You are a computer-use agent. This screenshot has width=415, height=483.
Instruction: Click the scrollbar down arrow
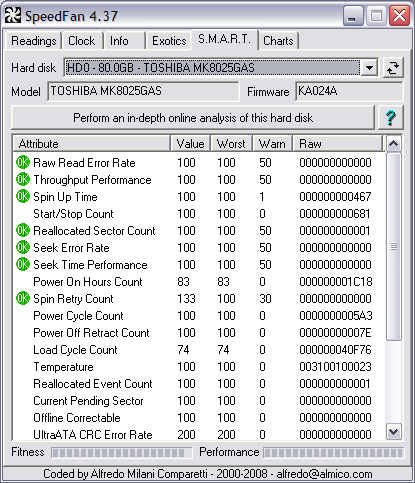pos(394,432)
